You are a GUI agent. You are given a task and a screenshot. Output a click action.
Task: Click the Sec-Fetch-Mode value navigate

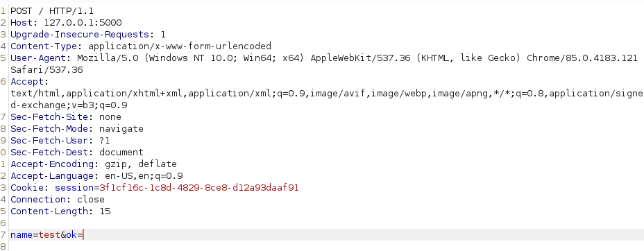121,129
